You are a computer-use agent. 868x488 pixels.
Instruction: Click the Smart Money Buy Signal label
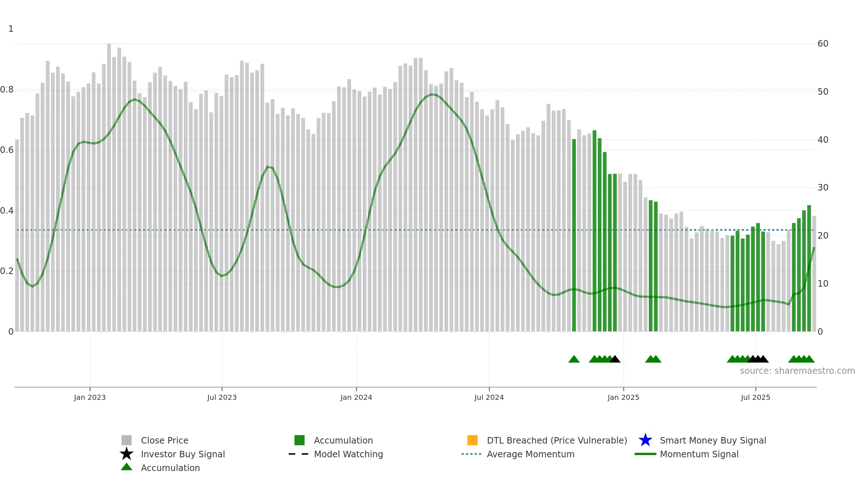[713, 440]
